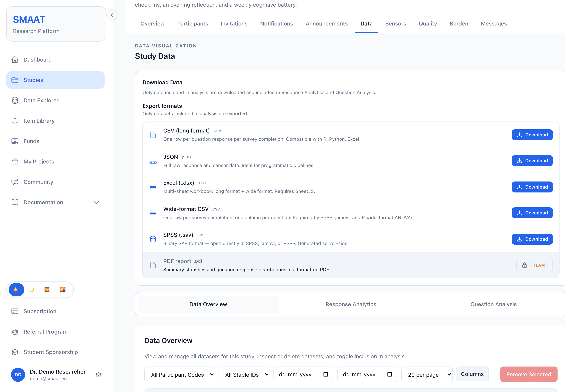Open calendar picker of first date field

pos(326,374)
